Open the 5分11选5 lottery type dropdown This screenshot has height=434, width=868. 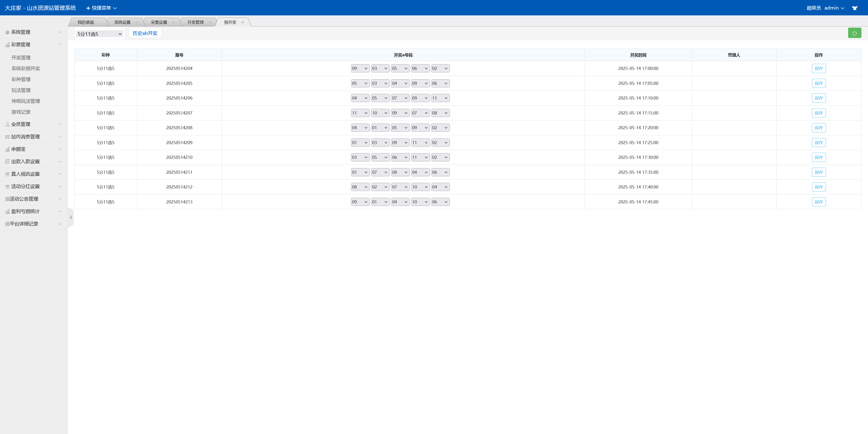point(99,34)
